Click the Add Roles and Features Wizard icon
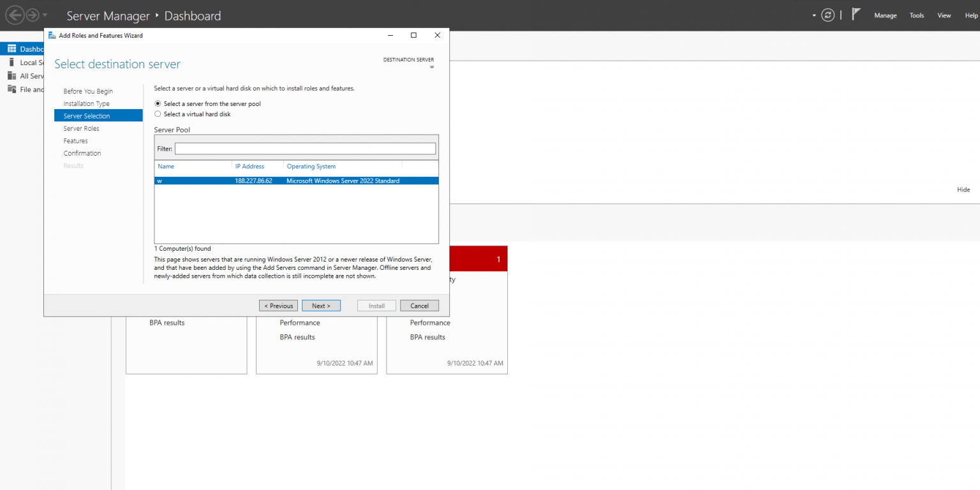Image resolution: width=980 pixels, height=490 pixels. [50, 35]
